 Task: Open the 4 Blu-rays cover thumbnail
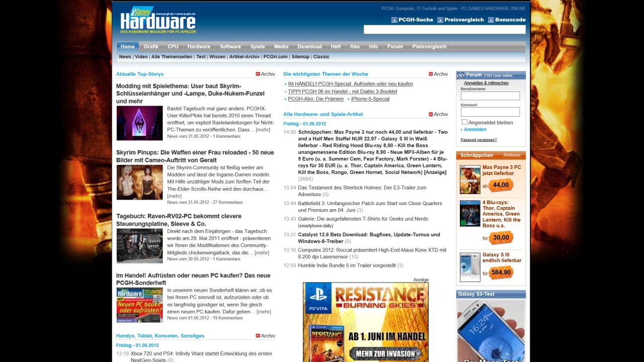pos(470,214)
